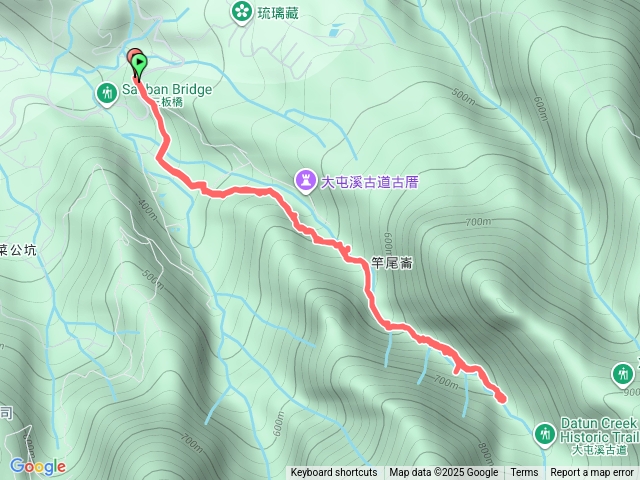Viewport: 640px width, 480px height.
Task: Open the 琉璃藏 flower marker
Action: pyautogui.click(x=242, y=13)
